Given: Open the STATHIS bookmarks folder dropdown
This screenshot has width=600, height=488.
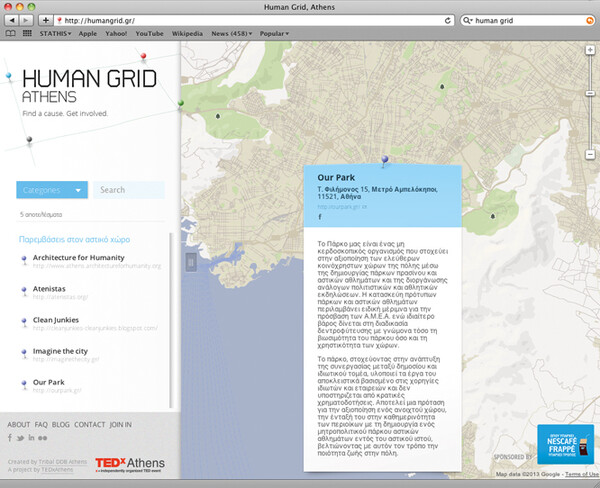Looking at the screenshot, I should click(56, 33).
